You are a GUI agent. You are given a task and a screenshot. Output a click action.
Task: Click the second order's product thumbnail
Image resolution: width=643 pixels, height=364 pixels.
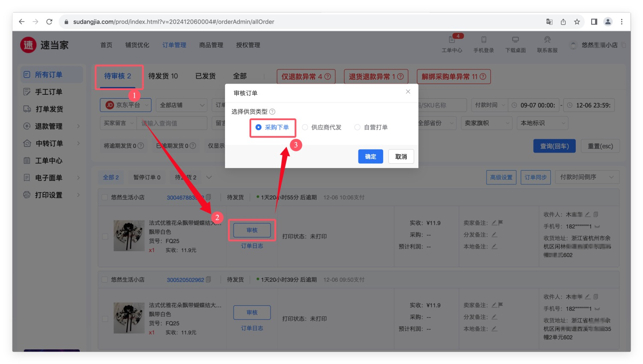point(129,318)
